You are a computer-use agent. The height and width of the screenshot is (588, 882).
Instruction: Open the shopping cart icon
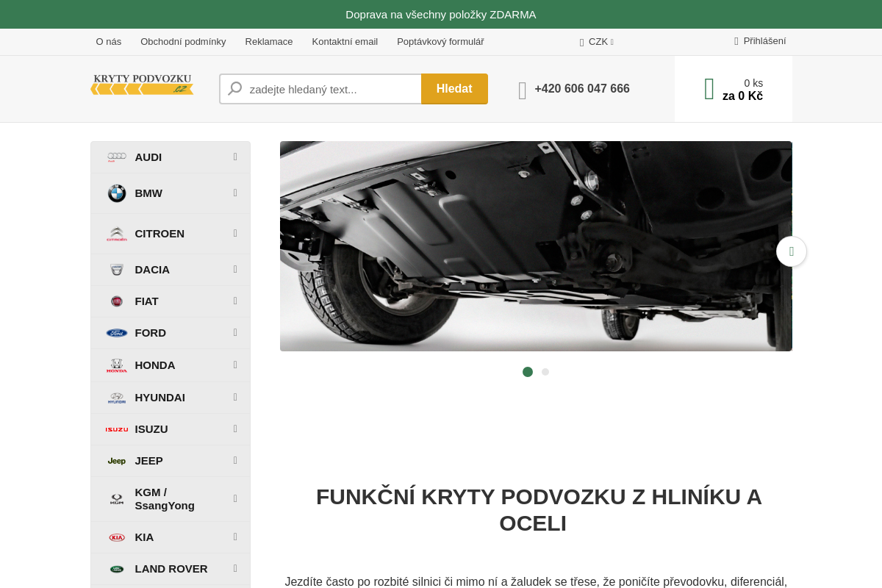708,88
